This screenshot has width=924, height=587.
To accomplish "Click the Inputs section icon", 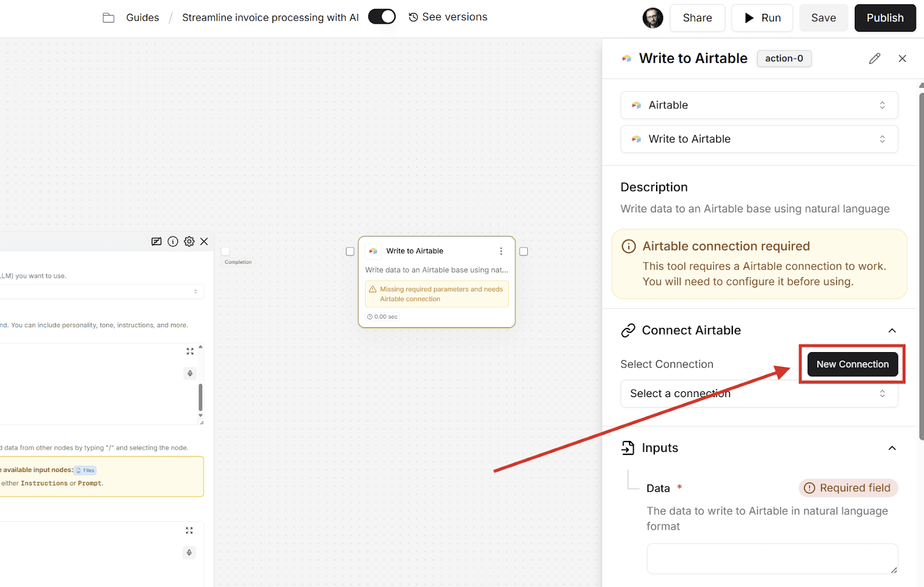I will tap(628, 448).
